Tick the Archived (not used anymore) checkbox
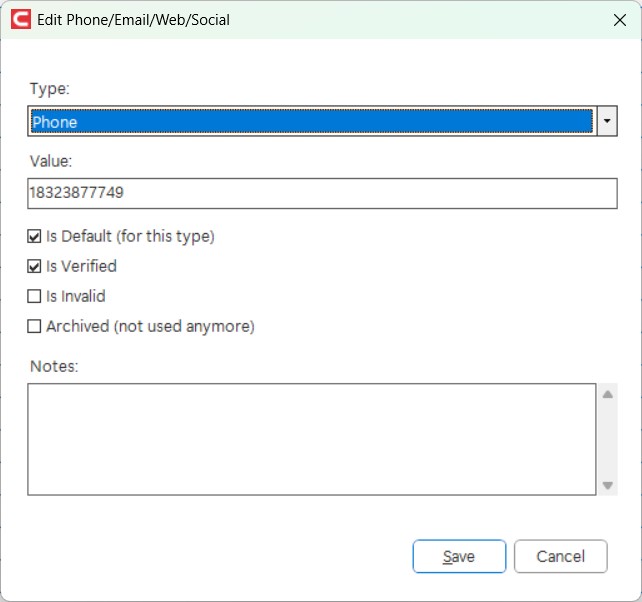 tap(34, 326)
